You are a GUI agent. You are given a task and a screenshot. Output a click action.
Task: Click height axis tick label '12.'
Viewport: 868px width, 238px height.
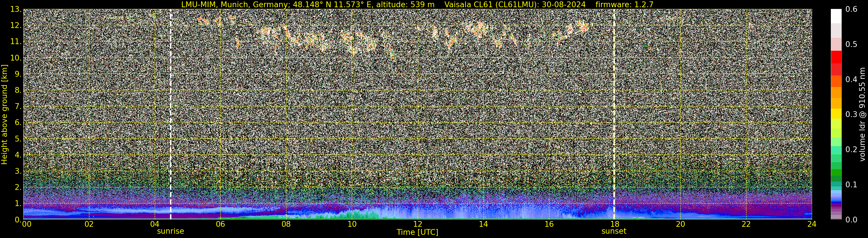tap(16, 25)
